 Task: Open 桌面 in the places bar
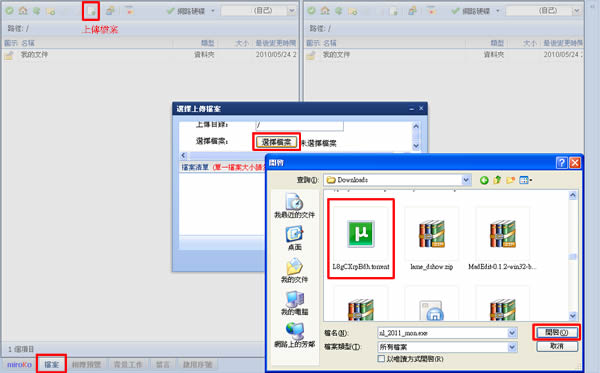point(294,238)
